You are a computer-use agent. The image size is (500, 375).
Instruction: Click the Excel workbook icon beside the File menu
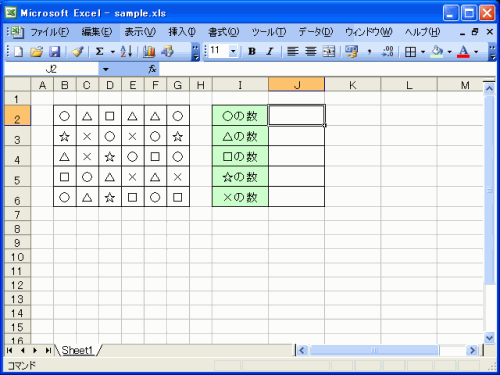point(16,32)
